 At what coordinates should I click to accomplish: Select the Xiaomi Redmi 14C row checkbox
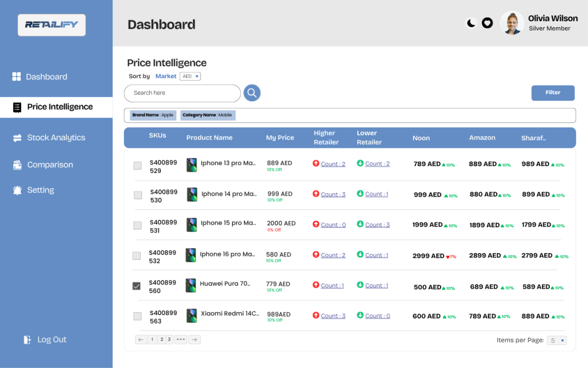[x=137, y=316]
